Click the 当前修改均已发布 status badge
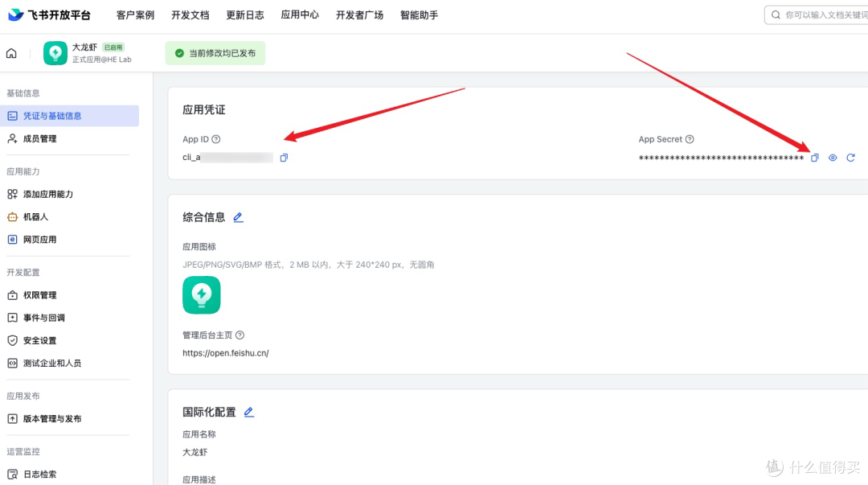This screenshot has height=485, width=868. pyautogui.click(x=215, y=53)
